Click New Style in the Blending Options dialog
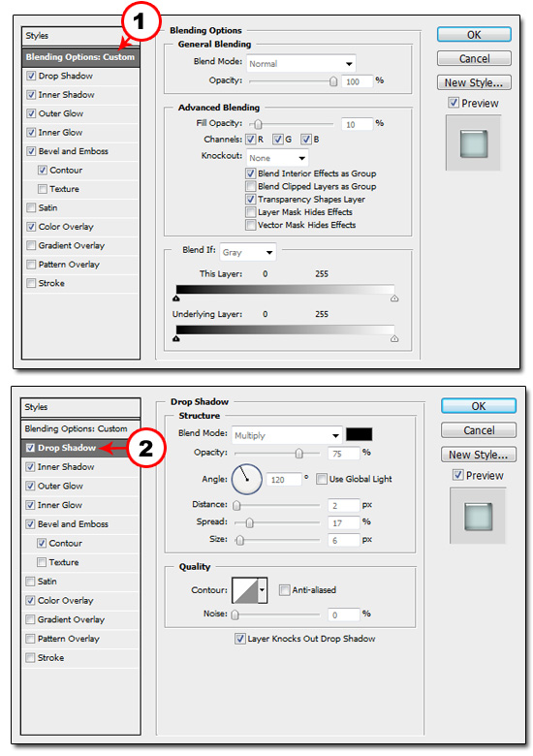Viewport: 533px width, 756px height. coord(474,82)
